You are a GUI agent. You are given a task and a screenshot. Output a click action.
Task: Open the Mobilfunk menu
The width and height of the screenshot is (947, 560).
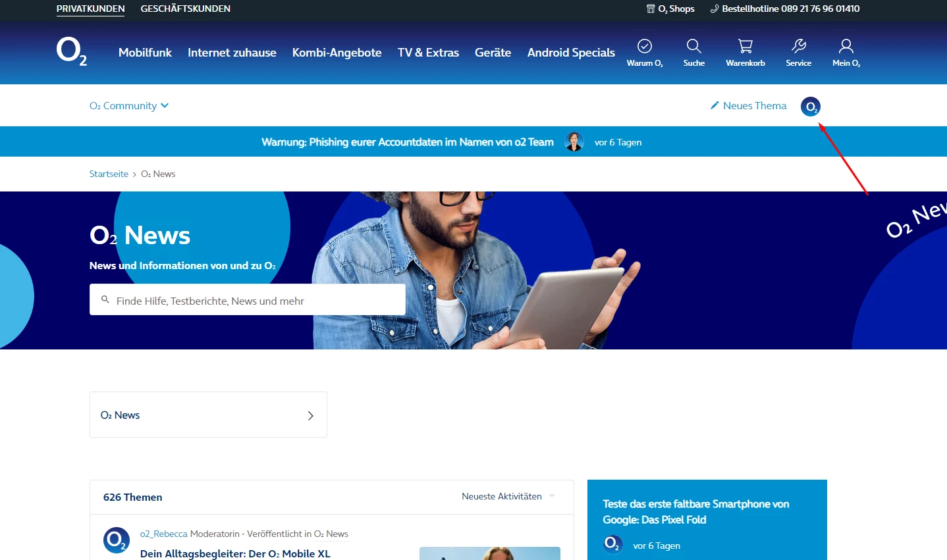point(145,53)
